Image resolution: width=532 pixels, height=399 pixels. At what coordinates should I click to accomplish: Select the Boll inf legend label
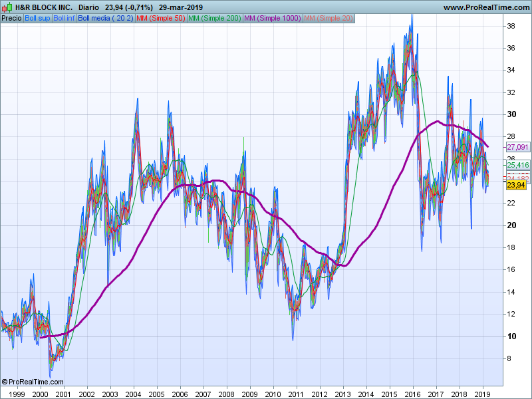click(64, 19)
